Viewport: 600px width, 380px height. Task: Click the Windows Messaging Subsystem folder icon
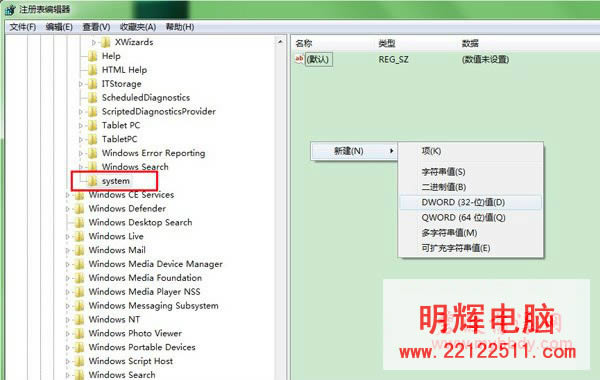[x=79, y=305]
